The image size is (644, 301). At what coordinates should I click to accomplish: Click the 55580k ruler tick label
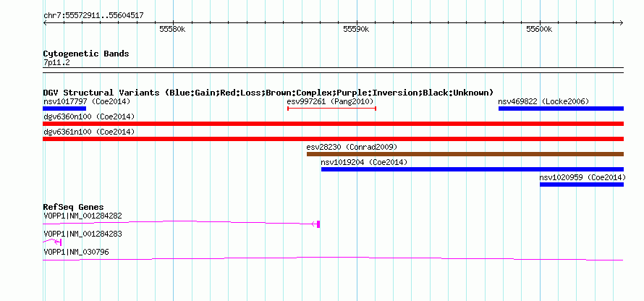point(172,29)
